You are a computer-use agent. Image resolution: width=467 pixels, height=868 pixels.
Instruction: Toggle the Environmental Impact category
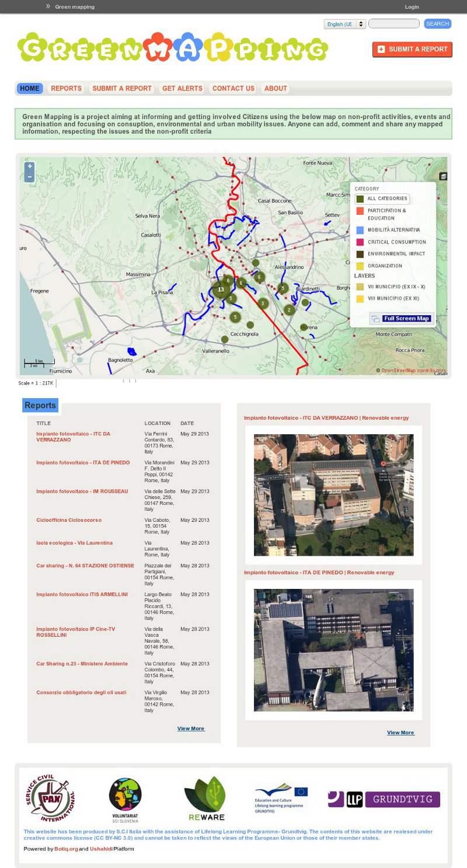click(390, 254)
